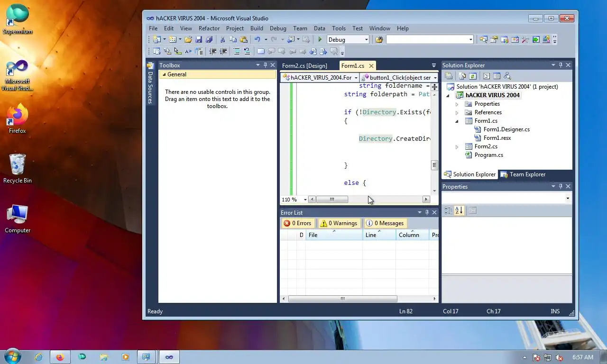Save the current file with the floppy icon
Image resolution: width=607 pixels, height=364 pixels.
click(x=199, y=40)
